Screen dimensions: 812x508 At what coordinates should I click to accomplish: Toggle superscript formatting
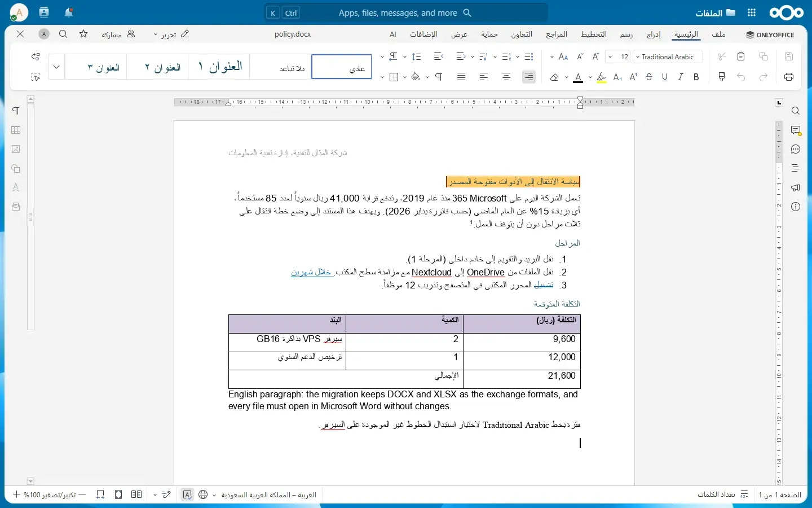[x=633, y=77]
